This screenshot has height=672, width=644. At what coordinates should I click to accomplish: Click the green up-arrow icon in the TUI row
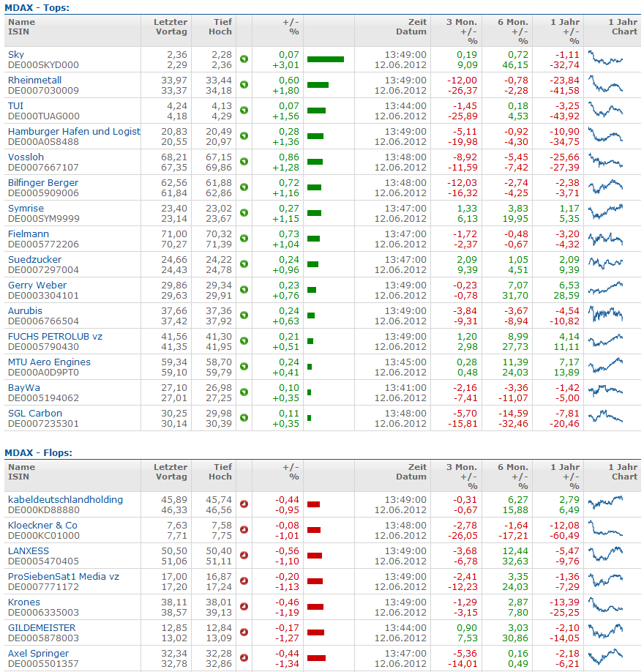pos(244,111)
